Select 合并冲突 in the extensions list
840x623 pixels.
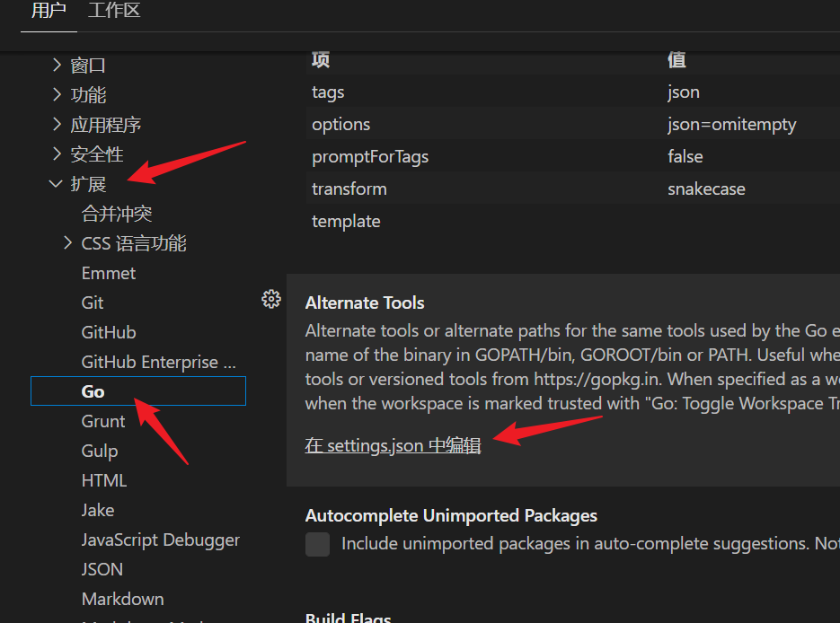coord(117,214)
